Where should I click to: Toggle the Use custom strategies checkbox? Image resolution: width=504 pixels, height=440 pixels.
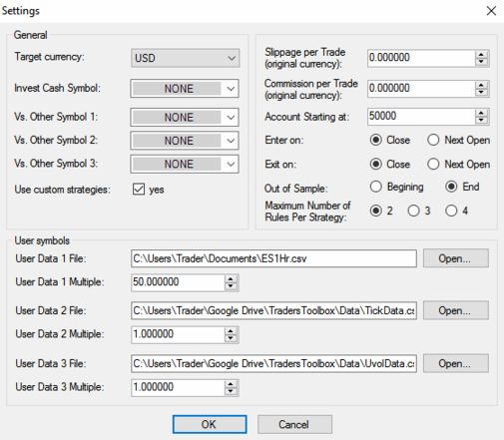(139, 190)
